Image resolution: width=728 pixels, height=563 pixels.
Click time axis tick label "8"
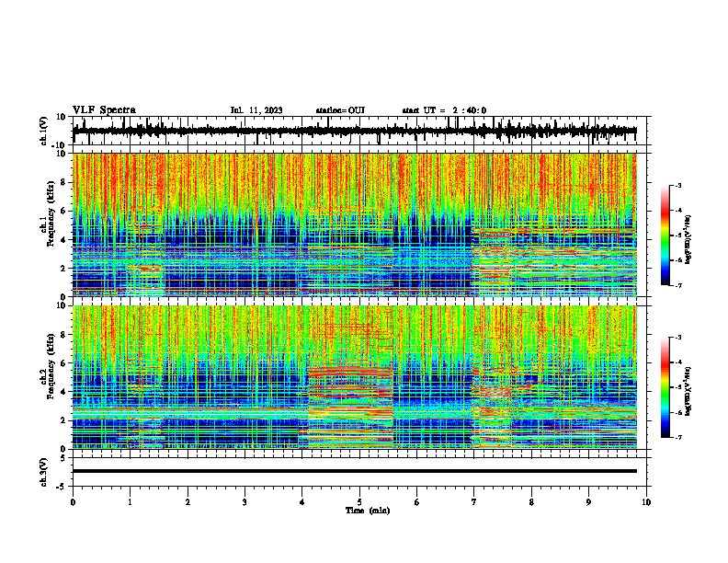531,502
